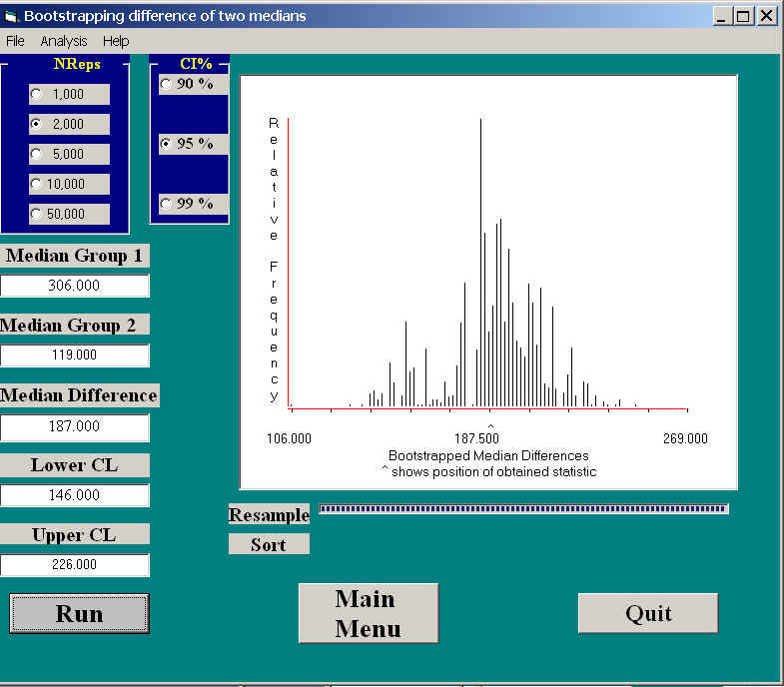Image resolution: width=784 pixels, height=687 pixels.
Task: Click the Median Group 1 value field
Action: pos(75,286)
